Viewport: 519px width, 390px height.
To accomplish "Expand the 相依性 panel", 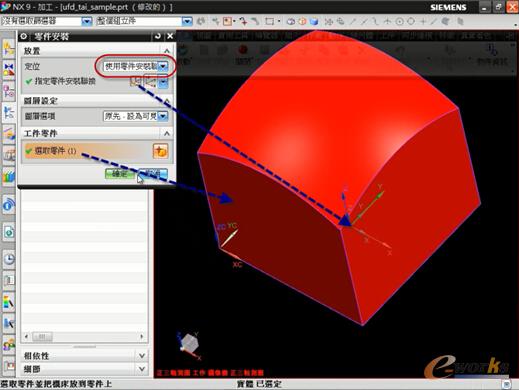I will tap(141, 356).
